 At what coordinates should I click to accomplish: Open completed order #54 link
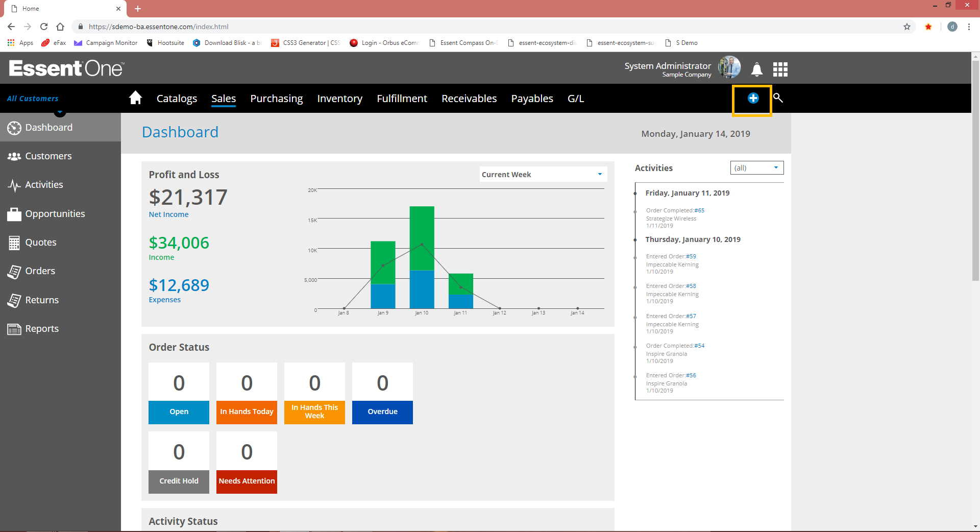tap(699, 346)
